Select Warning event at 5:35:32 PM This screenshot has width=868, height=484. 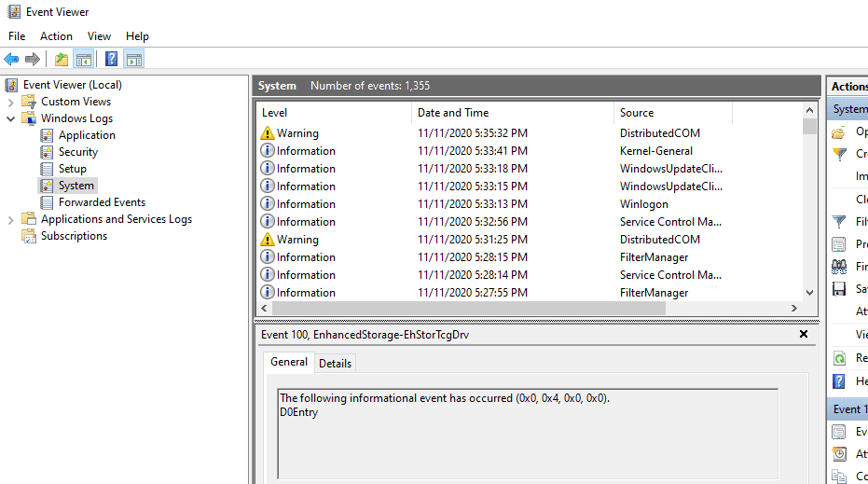click(530, 133)
